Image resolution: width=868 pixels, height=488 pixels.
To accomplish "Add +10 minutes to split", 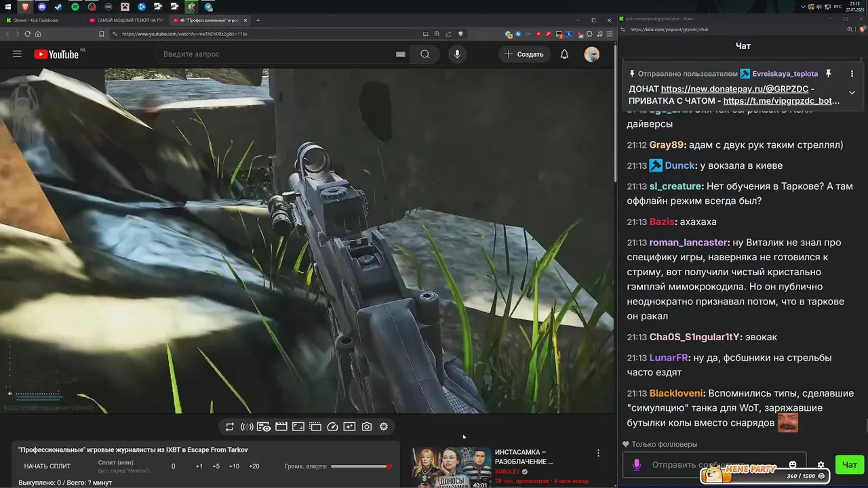I will pyautogui.click(x=234, y=466).
